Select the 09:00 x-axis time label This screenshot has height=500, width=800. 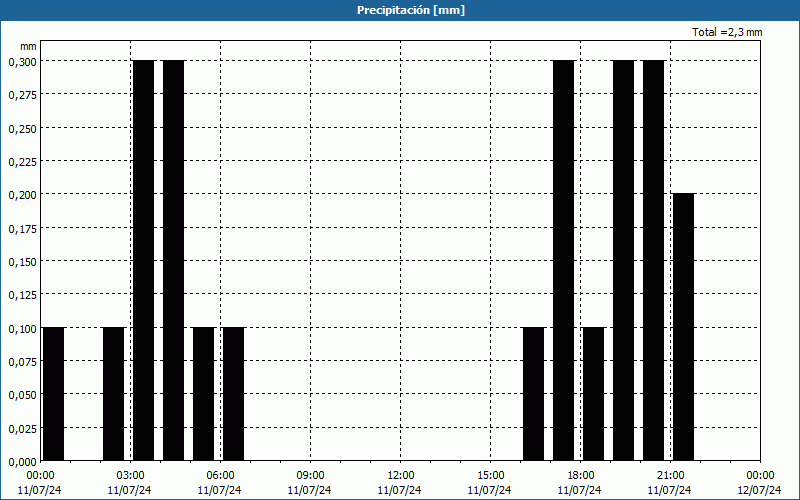[x=310, y=476]
